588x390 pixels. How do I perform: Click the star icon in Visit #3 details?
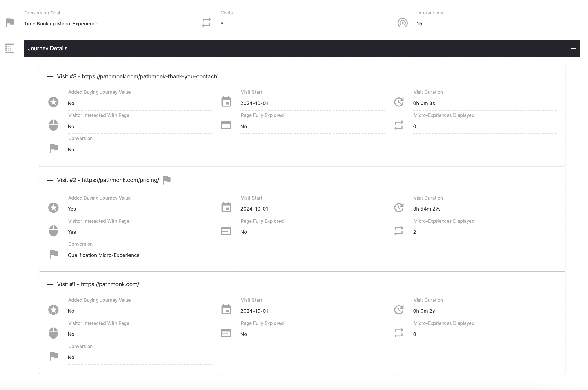53,102
